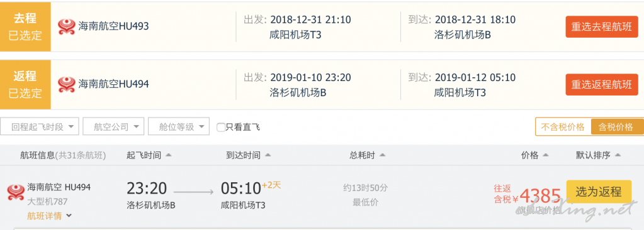Click 重选去程航班 button
Image resolution: width=644 pixels, height=230 pixels.
[602, 26]
